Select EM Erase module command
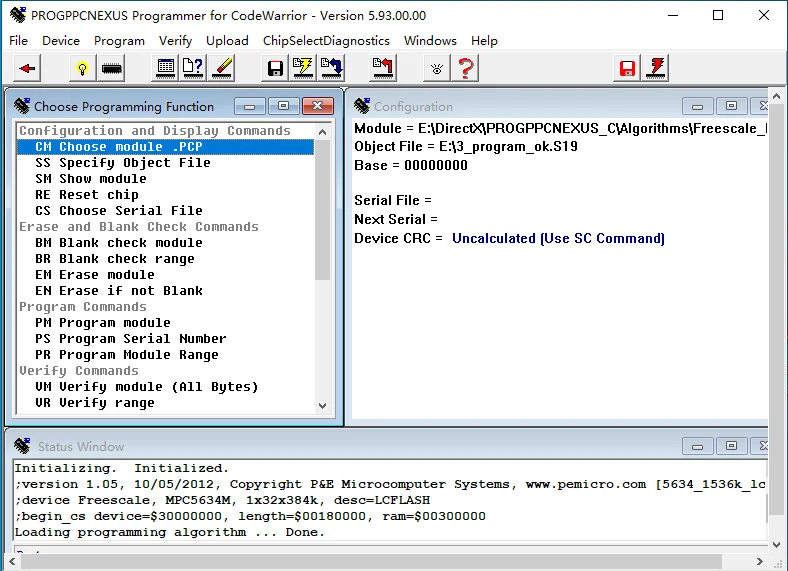This screenshot has width=788, height=571. [95, 275]
